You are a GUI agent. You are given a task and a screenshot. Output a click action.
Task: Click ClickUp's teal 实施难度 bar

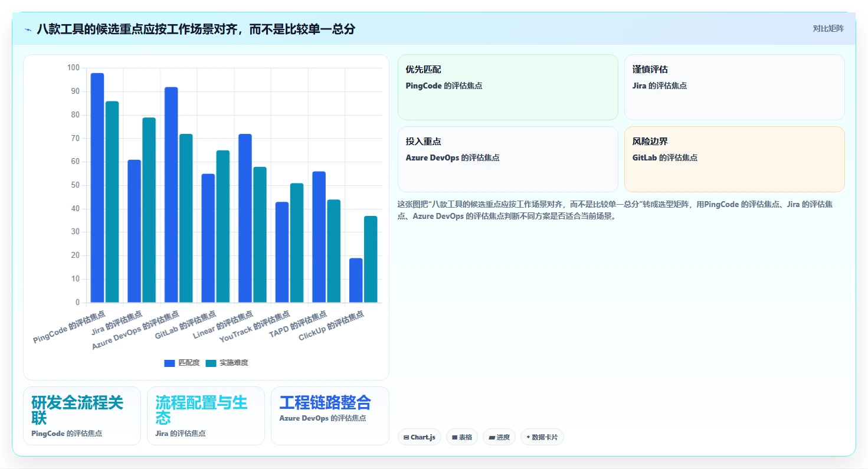click(371, 260)
